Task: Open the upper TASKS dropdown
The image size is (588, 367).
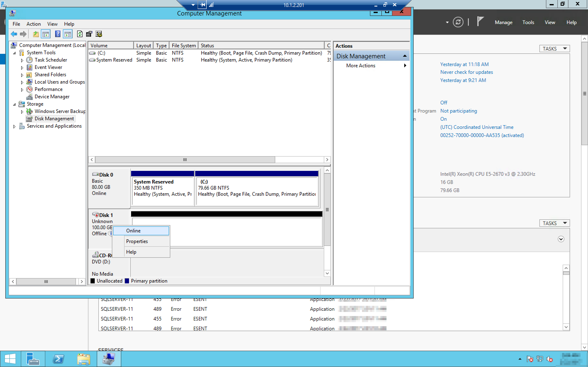Action: pos(554,49)
